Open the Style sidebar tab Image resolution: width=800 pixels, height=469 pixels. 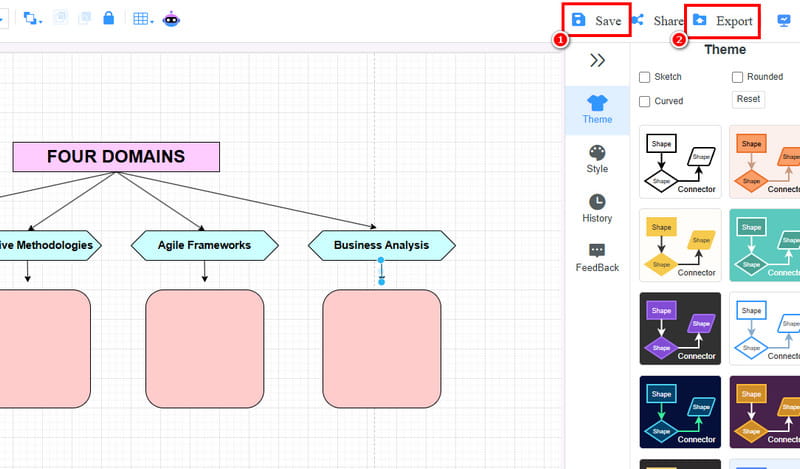[597, 159]
